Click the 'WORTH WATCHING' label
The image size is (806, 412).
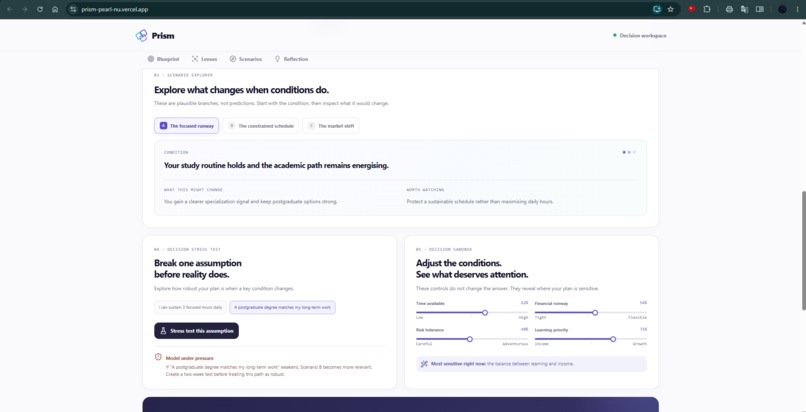425,190
